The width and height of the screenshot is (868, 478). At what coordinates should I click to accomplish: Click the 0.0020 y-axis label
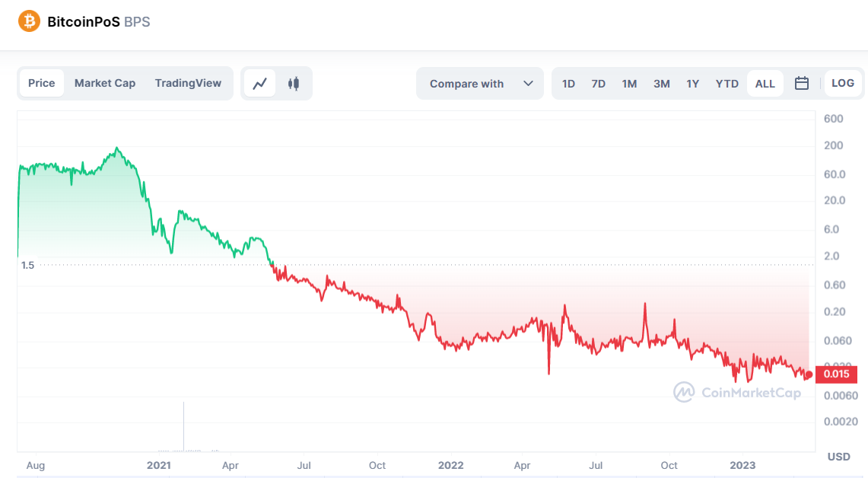pos(841,422)
